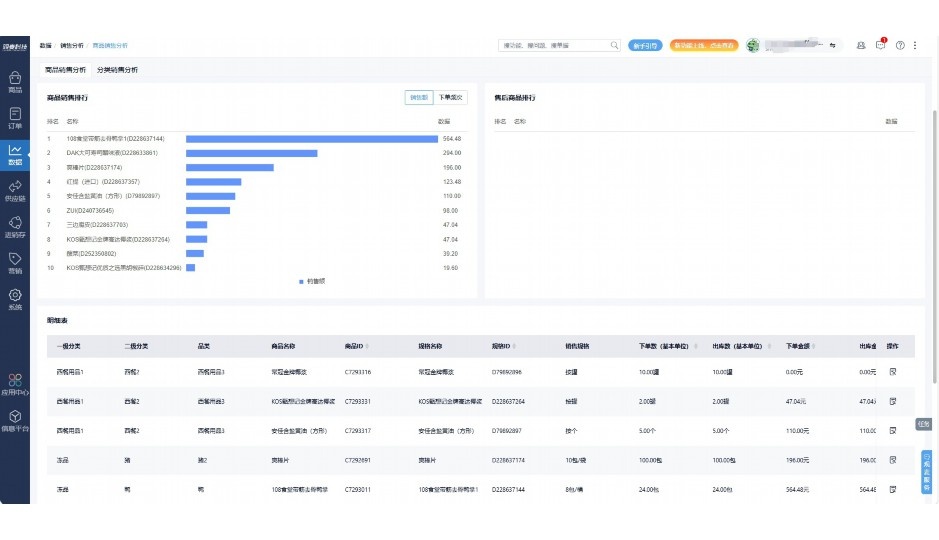Screen dimensions: 939x540
Task: Open 商品 module in the sidebar
Action: point(15,82)
